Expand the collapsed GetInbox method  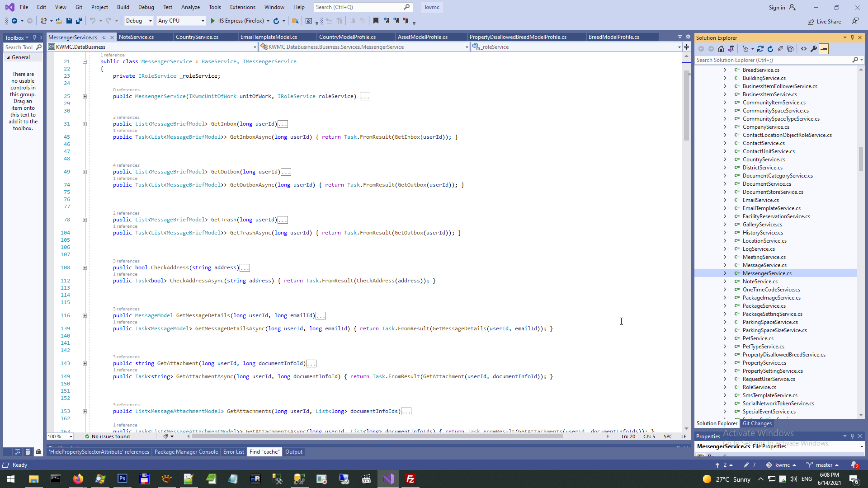(x=85, y=124)
